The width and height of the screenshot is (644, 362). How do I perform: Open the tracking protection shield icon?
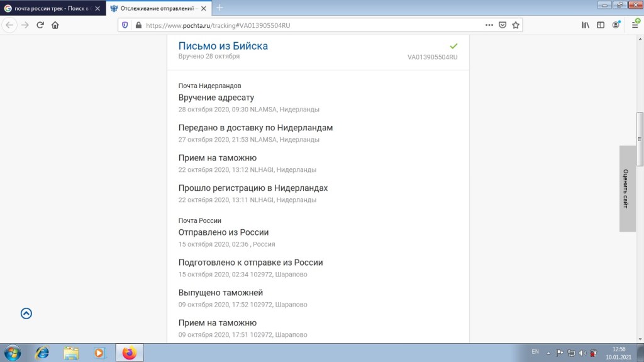(x=125, y=25)
